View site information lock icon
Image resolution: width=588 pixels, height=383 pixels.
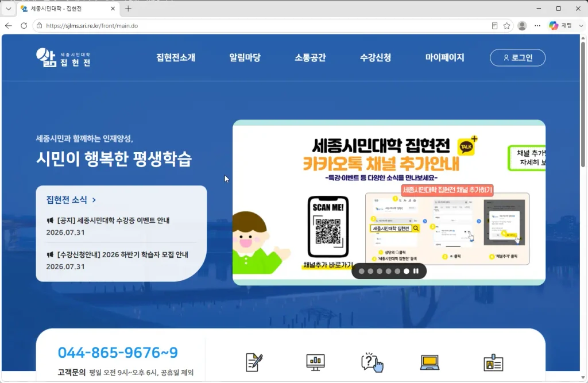pyautogui.click(x=40, y=25)
